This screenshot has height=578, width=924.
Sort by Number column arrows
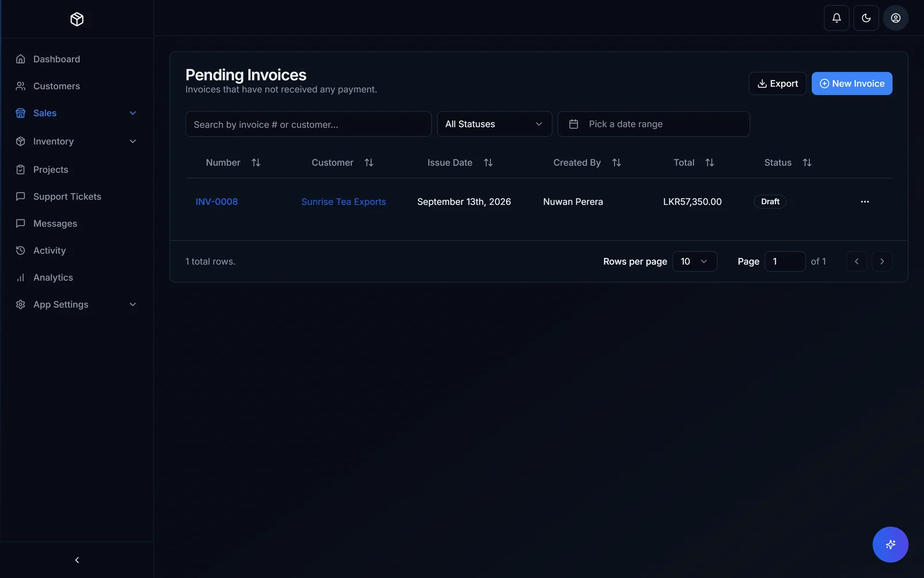coord(256,163)
